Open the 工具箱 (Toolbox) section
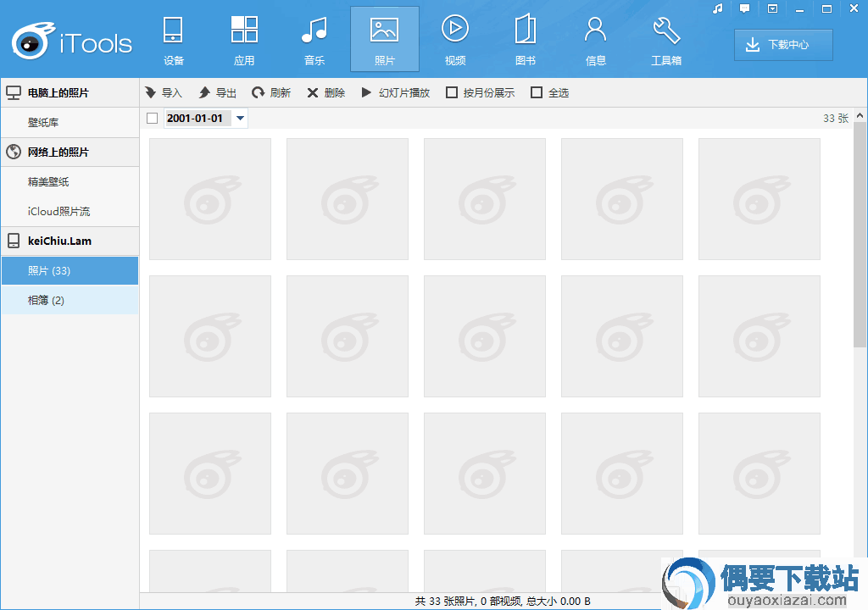The height and width of the screenshot is (610, 868). point(666,40)
